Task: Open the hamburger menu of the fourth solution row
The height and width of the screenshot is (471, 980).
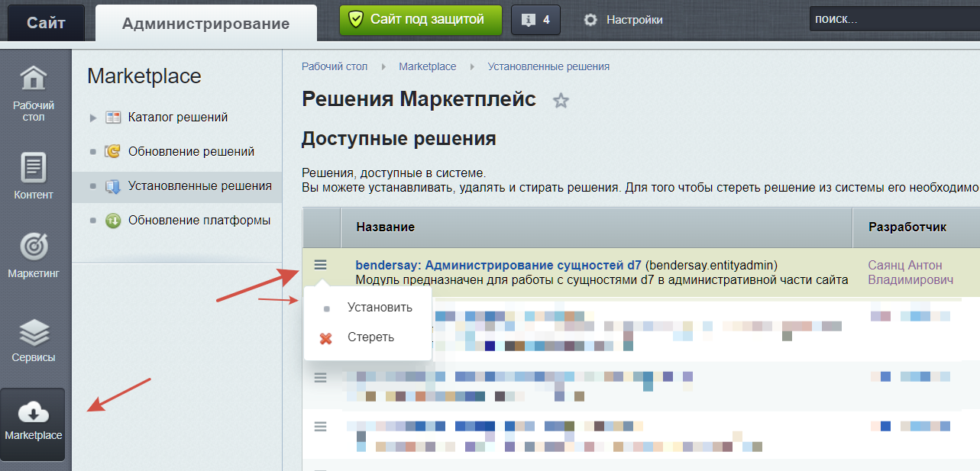Action: click(x=321, y=426)
